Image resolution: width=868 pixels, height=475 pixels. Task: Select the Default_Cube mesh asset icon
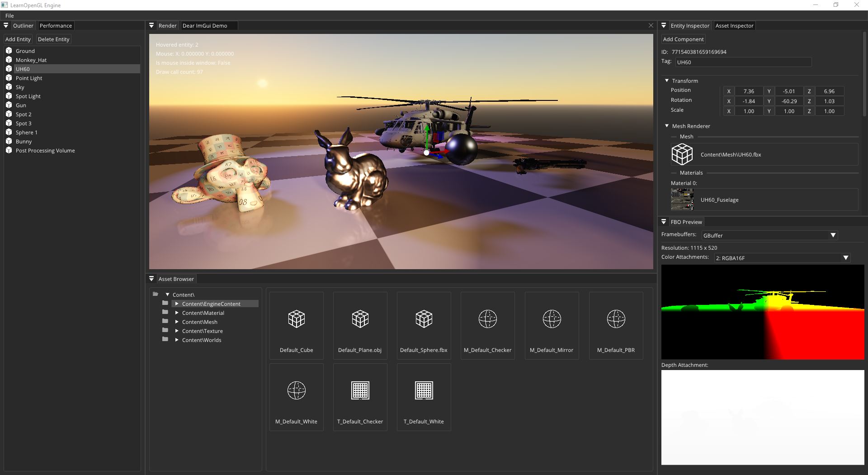(x=297, y=319)
